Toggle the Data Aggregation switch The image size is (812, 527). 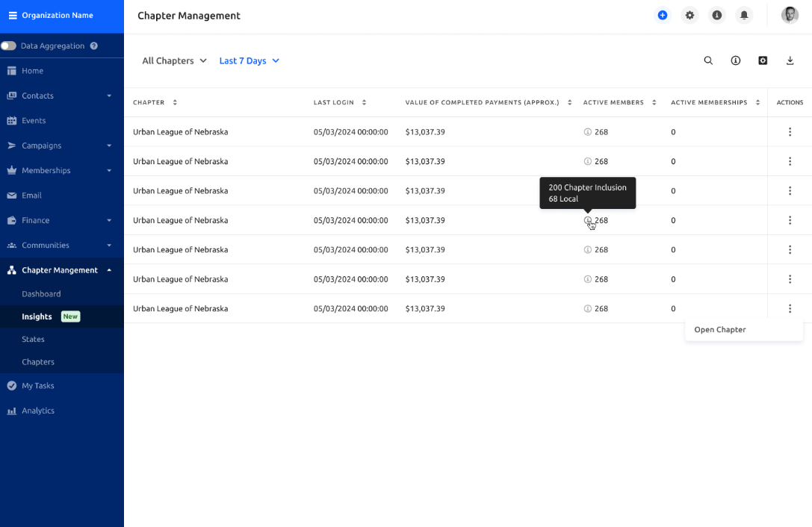click(x=8, y=46)
